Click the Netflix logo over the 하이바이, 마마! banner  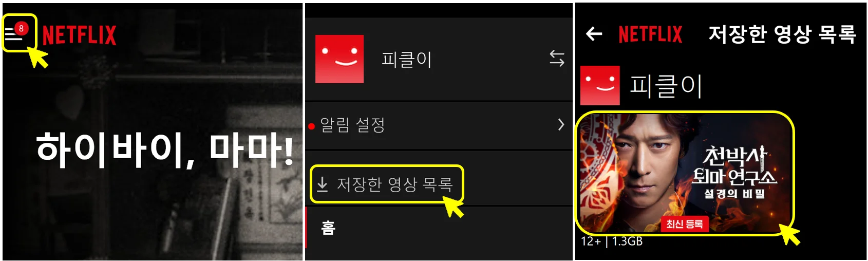click(x=79, y=35)
